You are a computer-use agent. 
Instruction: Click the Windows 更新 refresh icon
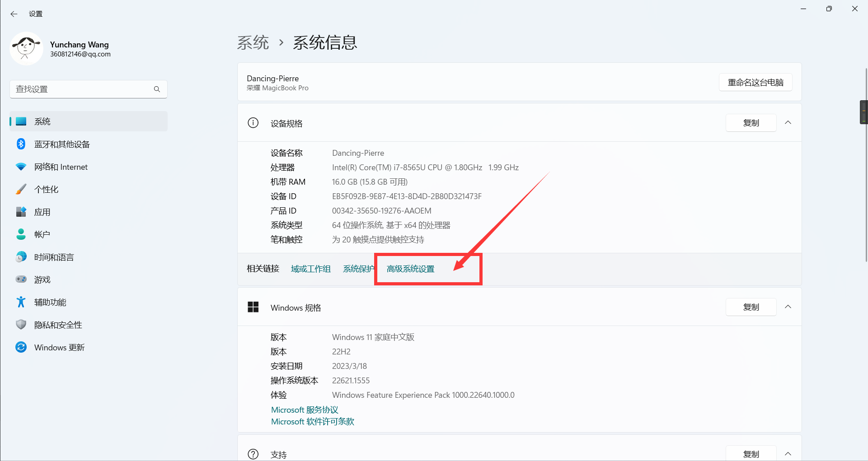[x=21, y=347]
